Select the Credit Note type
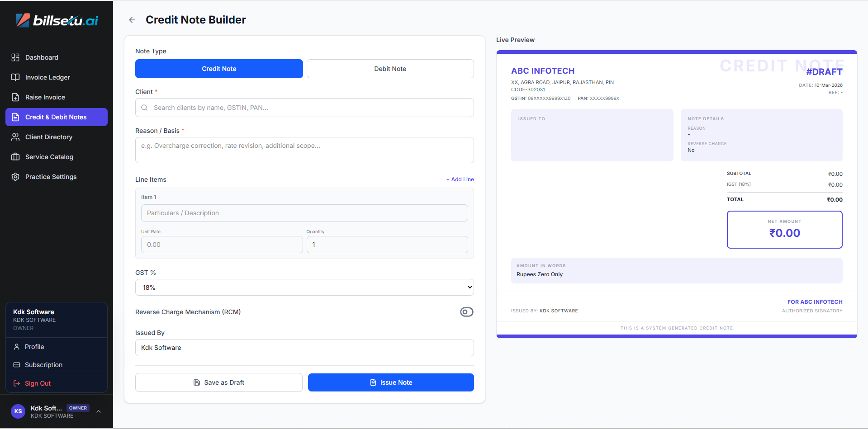 [x=219, y=69]
